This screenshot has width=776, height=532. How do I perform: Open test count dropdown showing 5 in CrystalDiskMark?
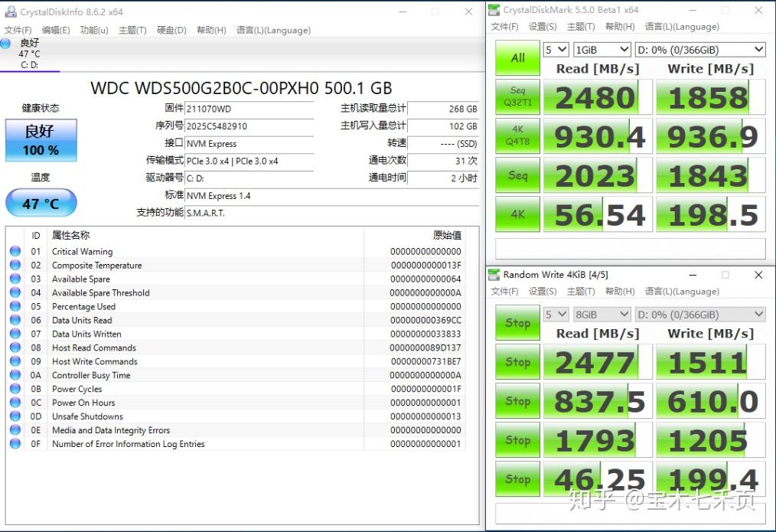(556, 50)
